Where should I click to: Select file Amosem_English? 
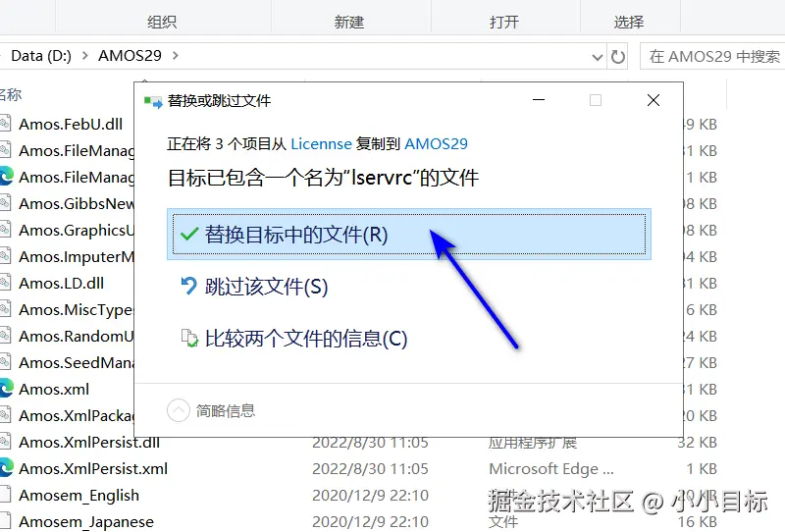(79, 496)
